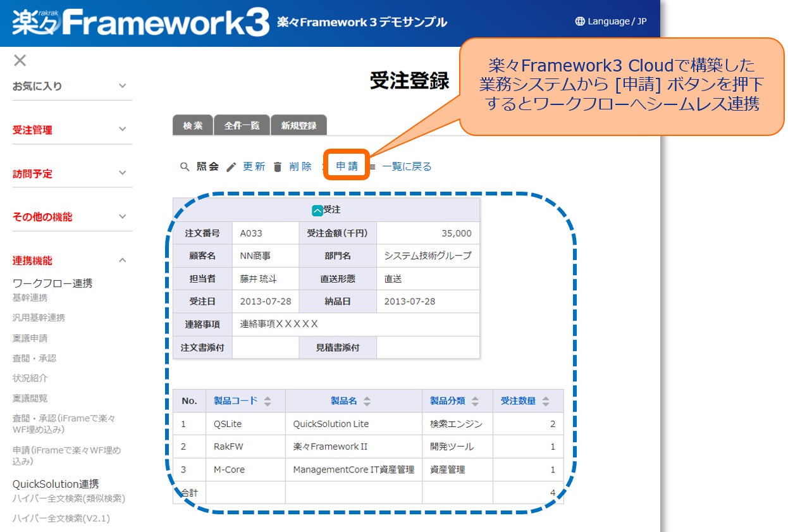Screen dimensions: 788x532
Task: Click the QuickSolution Lite cell
Action: tap(354, 424)
